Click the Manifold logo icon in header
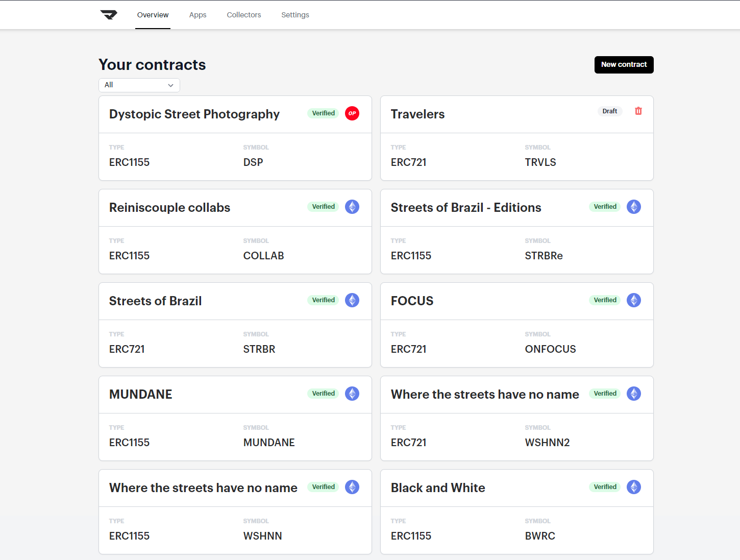740x560 pixels. coord(109,15)
